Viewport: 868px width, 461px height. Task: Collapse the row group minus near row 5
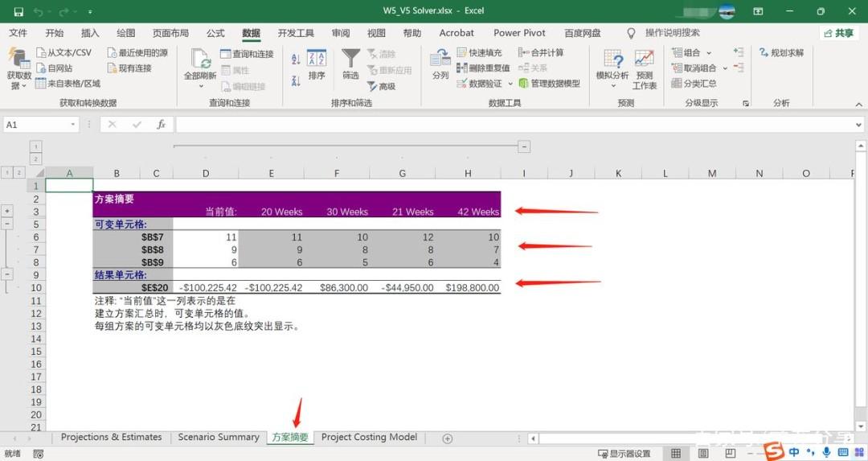tap(7, 224)
